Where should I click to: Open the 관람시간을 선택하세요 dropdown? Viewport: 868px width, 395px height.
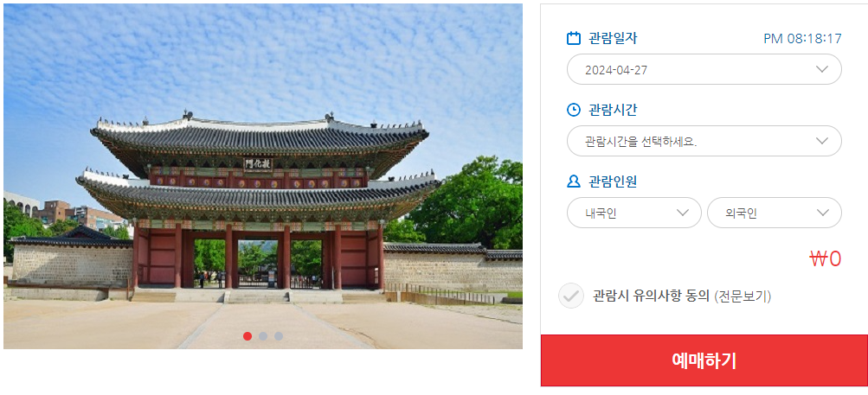click(704, 141)
